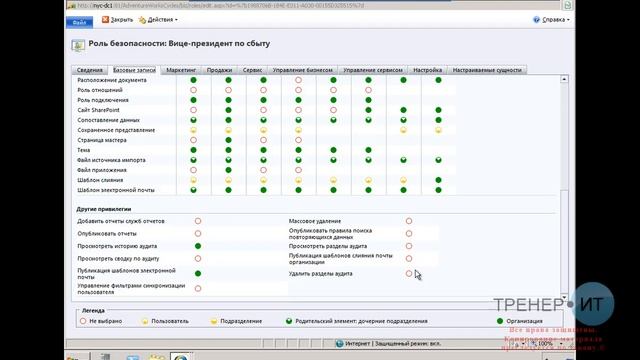Select the sole full green circle in Шаблон слияния row

(x=438, y=180)
